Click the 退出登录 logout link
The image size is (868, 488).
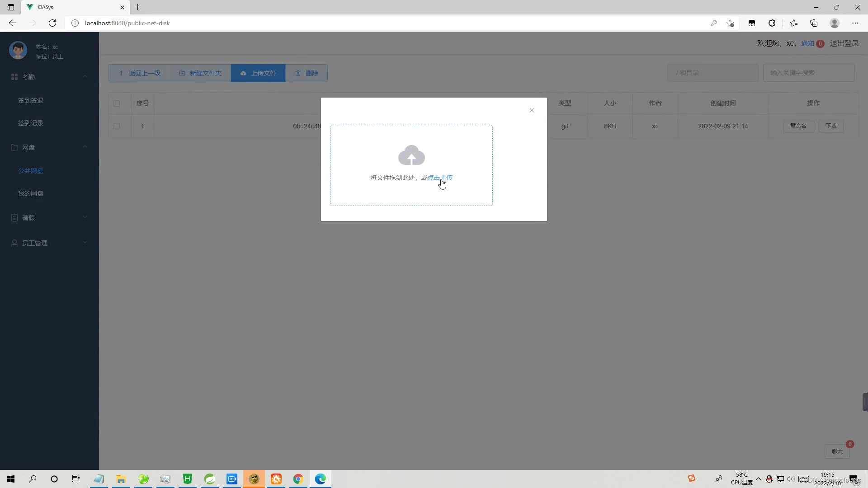(844, 43)
